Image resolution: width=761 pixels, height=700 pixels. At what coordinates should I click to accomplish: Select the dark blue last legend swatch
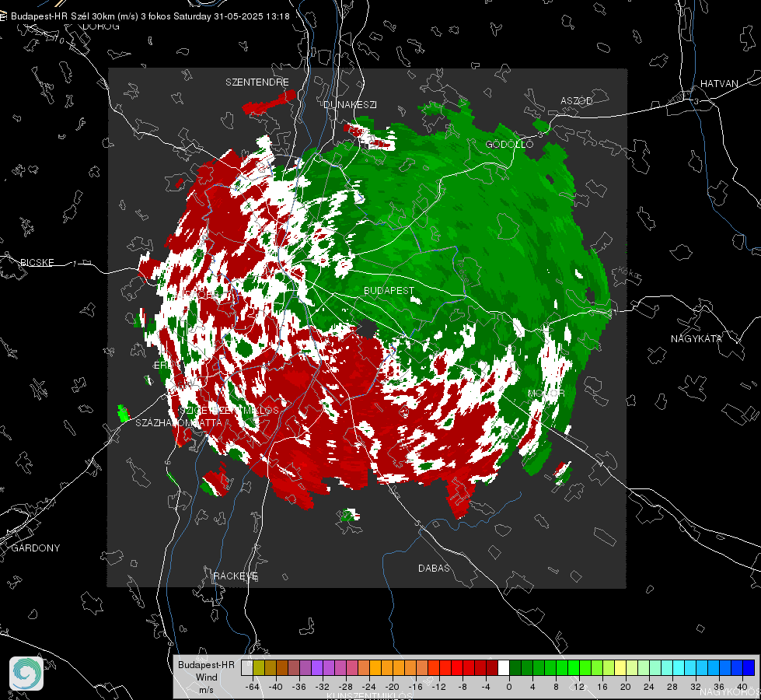(749, 668)
